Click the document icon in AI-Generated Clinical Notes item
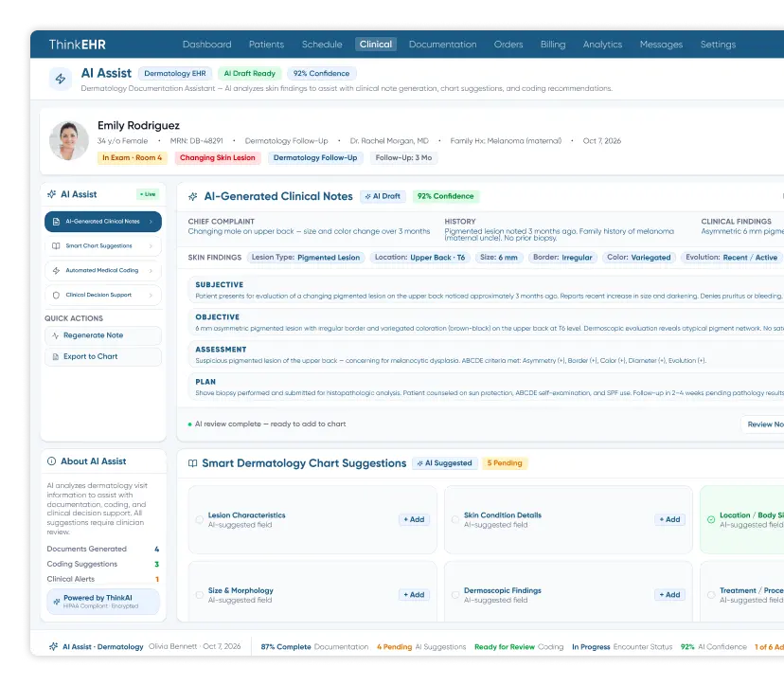784x686 pixels. click(56, 221)
